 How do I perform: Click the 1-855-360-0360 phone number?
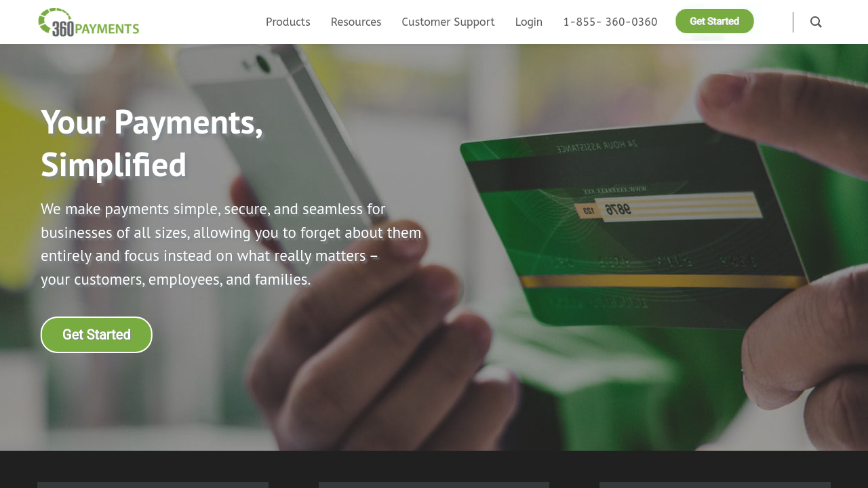point(610,22)
